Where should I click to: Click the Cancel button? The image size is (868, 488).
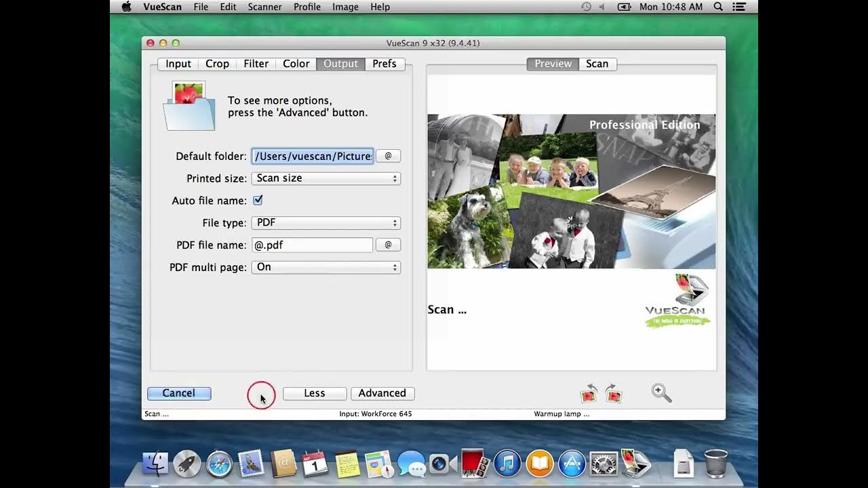tap(179, 393)
